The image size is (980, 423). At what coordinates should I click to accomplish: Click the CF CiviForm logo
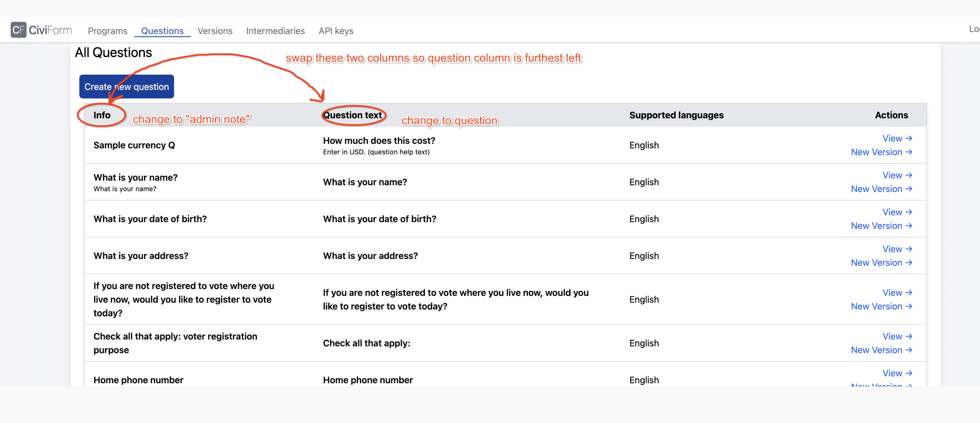(x=41, y=30)
